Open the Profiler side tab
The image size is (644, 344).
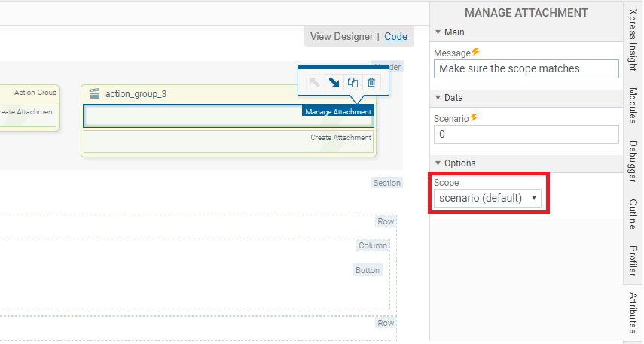(x=633, y=260)
